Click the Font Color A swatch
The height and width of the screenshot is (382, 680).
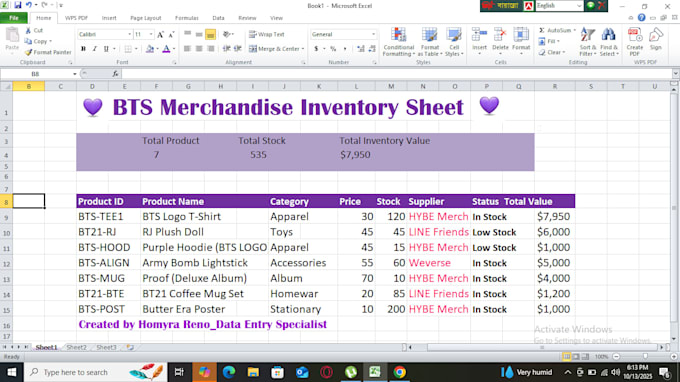click(x=166, y=49)
